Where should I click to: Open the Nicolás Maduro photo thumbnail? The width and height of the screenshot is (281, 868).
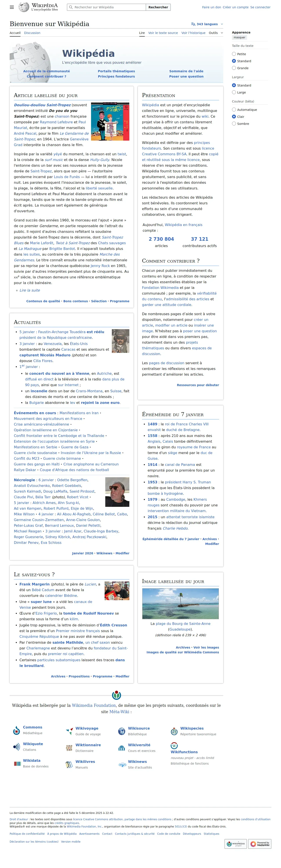coord(121,341)
